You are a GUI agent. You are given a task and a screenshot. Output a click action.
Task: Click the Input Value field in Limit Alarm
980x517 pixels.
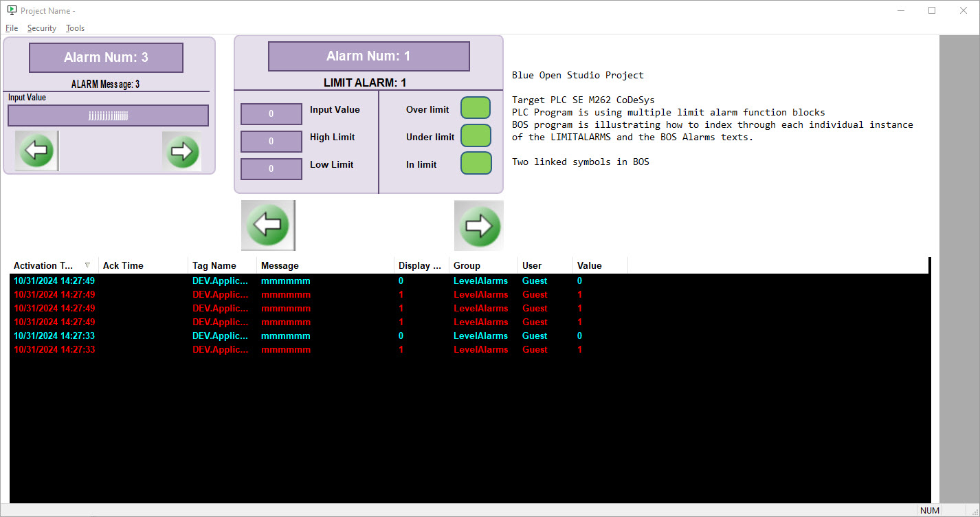pyautogui.click(x=271, y=114)
